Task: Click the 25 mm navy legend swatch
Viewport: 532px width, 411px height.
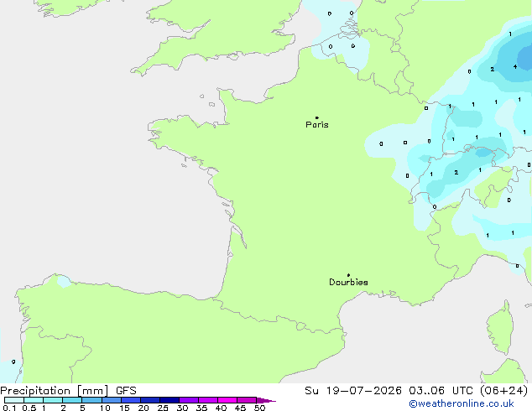Action: pos(170,400)
